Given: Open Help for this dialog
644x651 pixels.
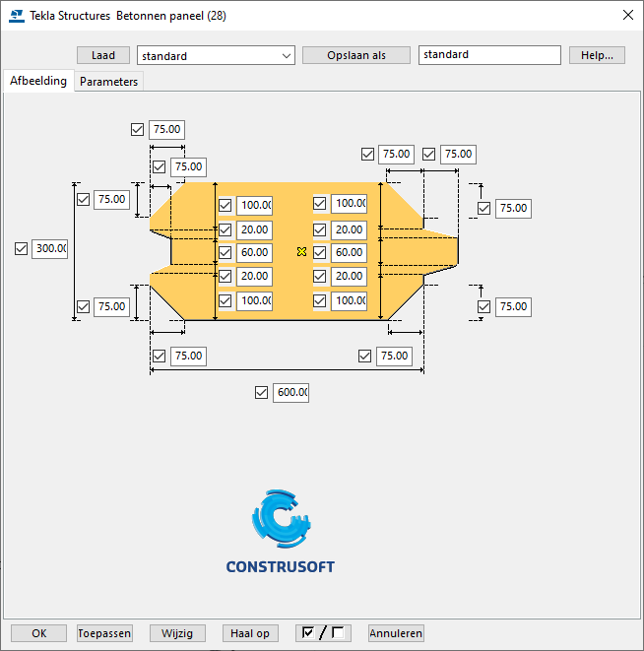Looking at the screenshot, I should click(x=597, y=55).
